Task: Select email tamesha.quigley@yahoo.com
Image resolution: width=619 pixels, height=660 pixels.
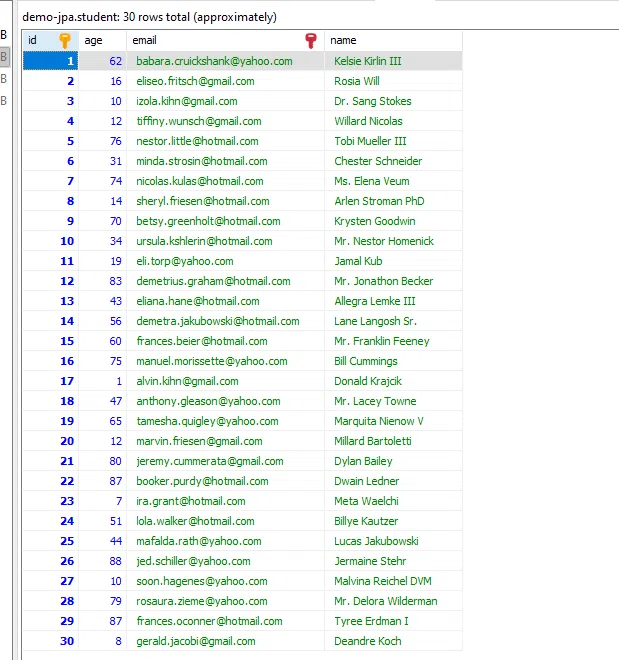Action: click(207, 421)
